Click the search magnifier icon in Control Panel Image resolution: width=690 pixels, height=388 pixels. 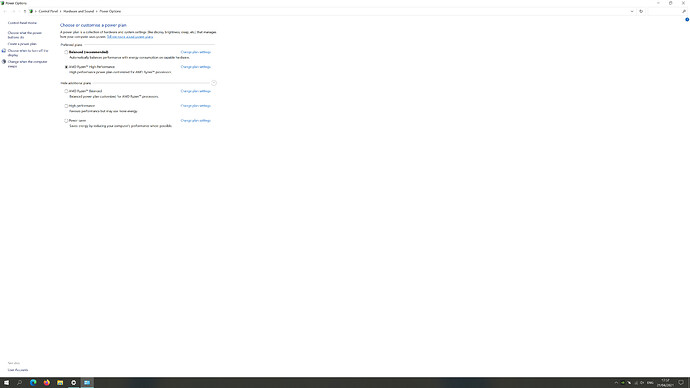[684, 11]
